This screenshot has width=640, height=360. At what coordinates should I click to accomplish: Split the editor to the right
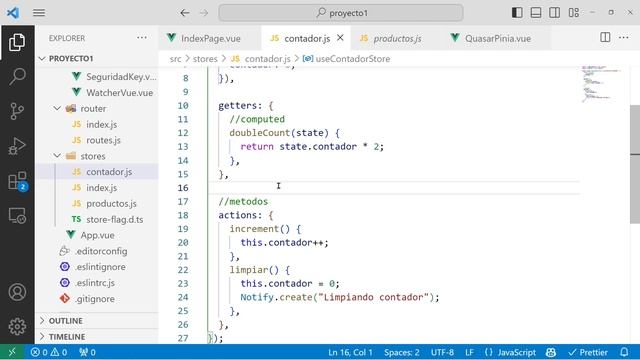pos(605,38)
